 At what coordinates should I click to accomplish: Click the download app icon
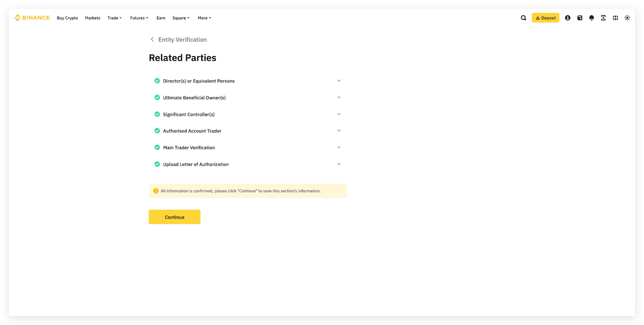pyautogui.click(x=603, y=18)
